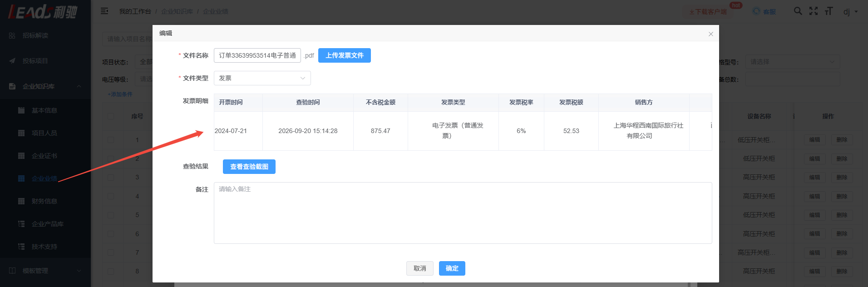The height and width of the screenshot is (287, 868).
Task: Toggle checkbox for row 8
Action: (x=111, y=271)
